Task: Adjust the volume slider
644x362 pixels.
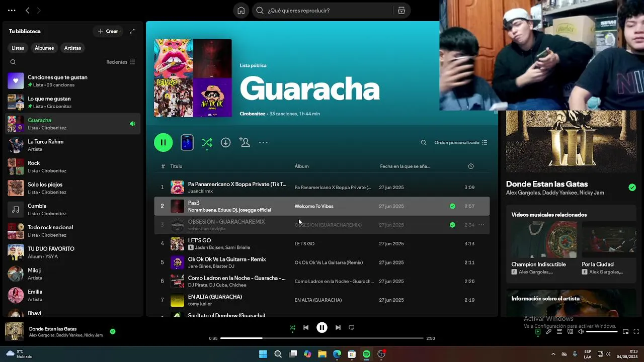Action: pyautogui.click(x=602, y=332)
